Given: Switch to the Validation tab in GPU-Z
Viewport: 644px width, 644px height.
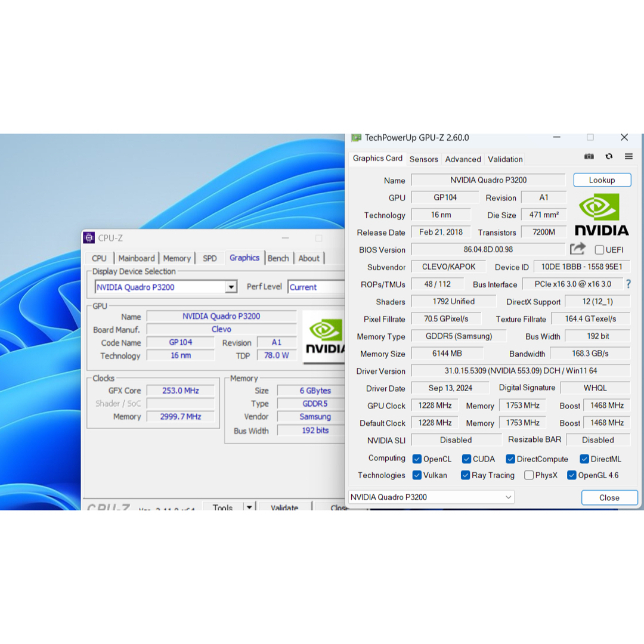Looking at the screenshot, I should pyautogui.click(x=505, y=159).
